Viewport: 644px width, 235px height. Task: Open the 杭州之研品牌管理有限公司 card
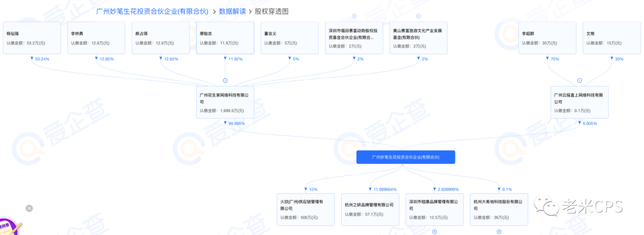tap(370, 209)
